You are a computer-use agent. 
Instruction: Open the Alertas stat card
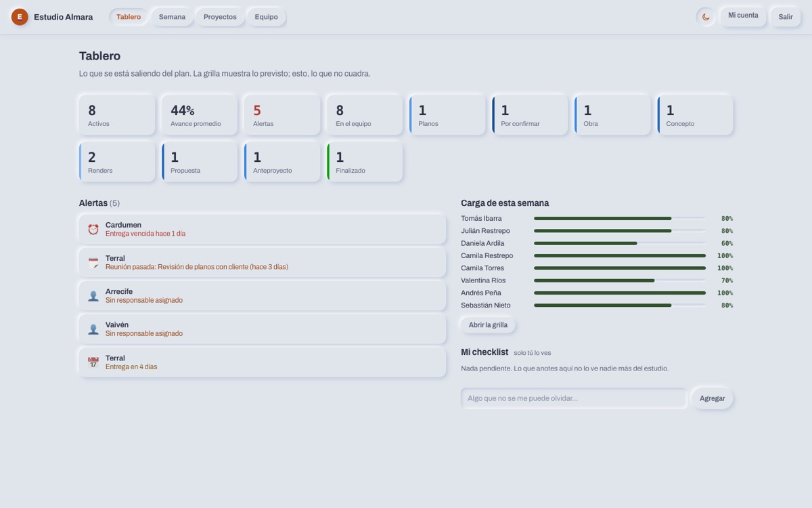click(282, 115)
